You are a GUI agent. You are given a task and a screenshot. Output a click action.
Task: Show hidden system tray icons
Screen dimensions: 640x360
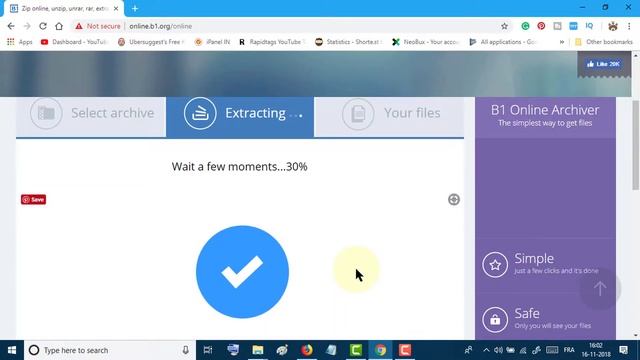pyautogui.click(x=486, y=350)
